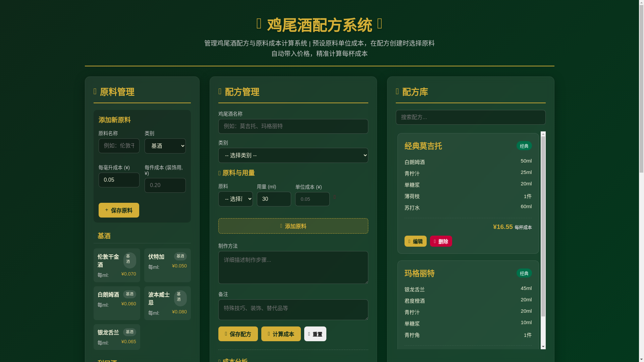The height and width of the screenshot is (362, 644).
Task: Click the per-piece cost field 0.20
Action: (x=165, y=185)
